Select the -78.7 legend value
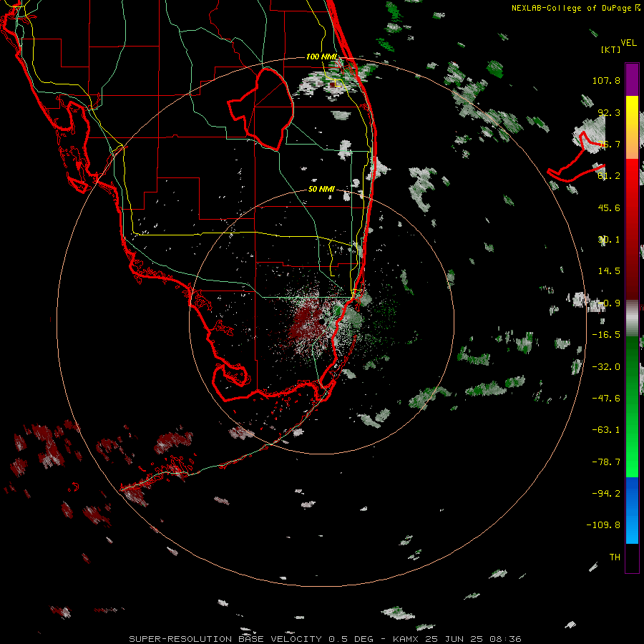Image resolution: width=644 pixels, height=644 pixels. [606, 462]
